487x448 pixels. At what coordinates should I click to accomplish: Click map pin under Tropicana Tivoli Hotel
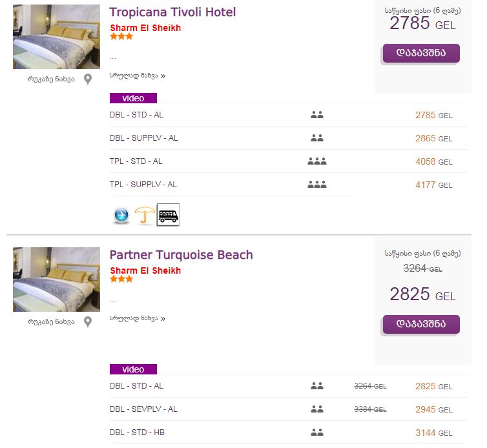[x=88, y=79]
